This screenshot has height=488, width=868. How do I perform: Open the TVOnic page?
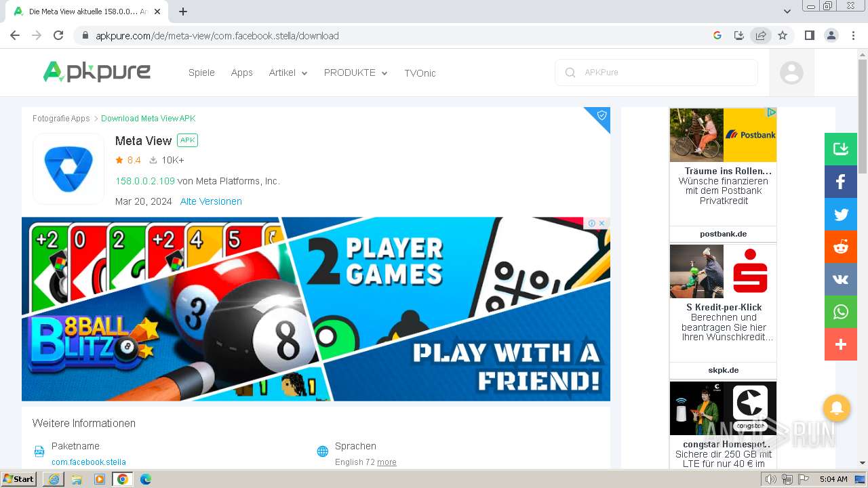(420, 73)
